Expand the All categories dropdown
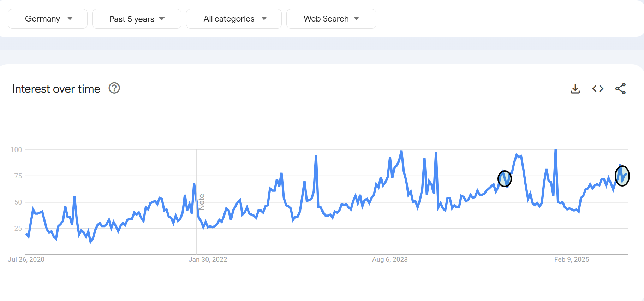The width and height of the screenshot is (644, 301). pyautogui.click(x=234, y=19)
